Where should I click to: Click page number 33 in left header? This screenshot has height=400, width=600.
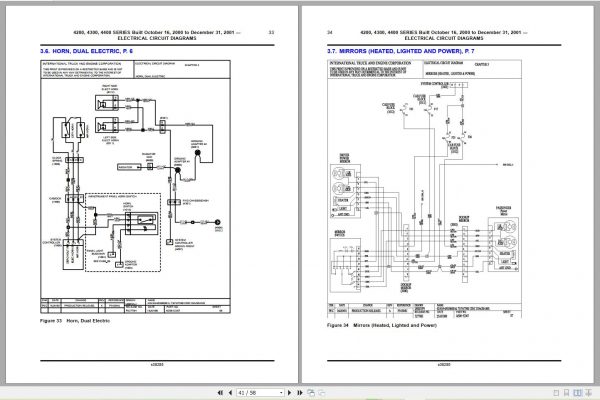pos(271,33)
